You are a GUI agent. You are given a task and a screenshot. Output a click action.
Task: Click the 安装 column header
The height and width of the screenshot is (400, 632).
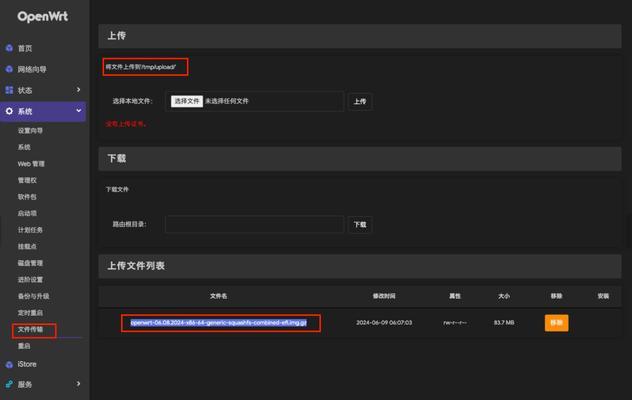point(603,296)
